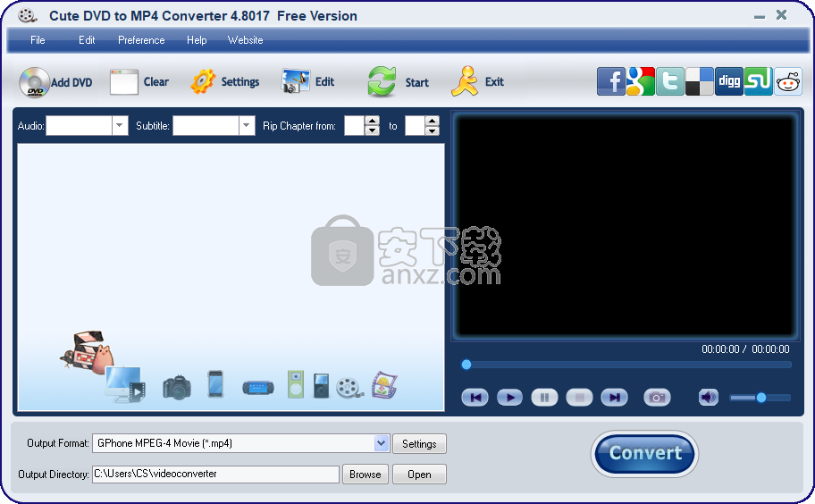Share on Delicious checkered icon

[700, 81]
